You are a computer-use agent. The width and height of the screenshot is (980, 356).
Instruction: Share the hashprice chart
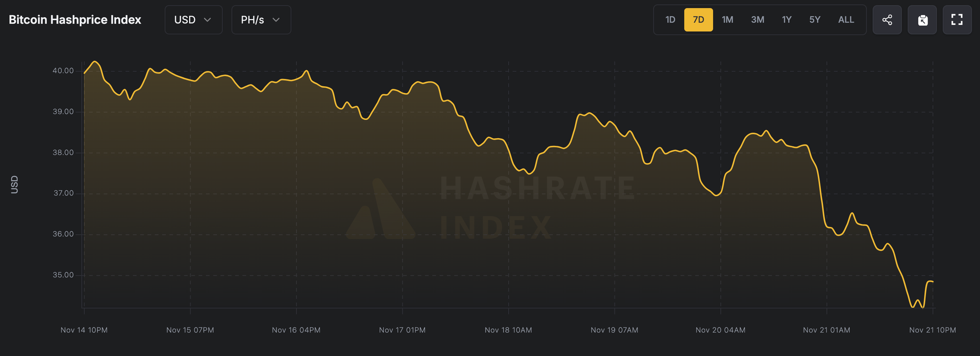click(x=887, y=20)
